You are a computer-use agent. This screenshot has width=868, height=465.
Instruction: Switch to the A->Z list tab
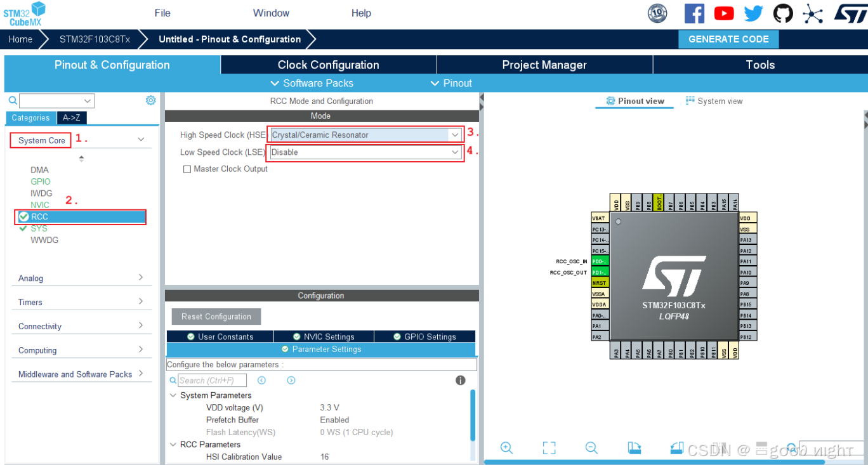click(x=72, y=118)
